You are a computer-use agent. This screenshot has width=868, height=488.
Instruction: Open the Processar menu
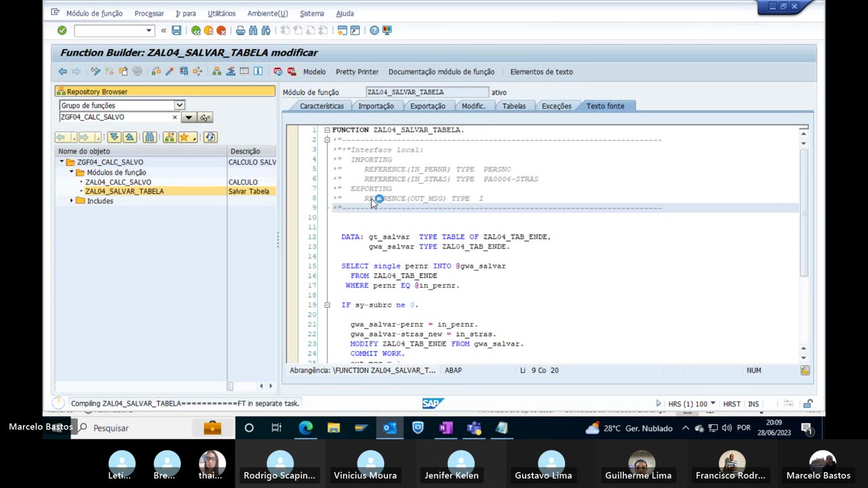tap(149, 14)
